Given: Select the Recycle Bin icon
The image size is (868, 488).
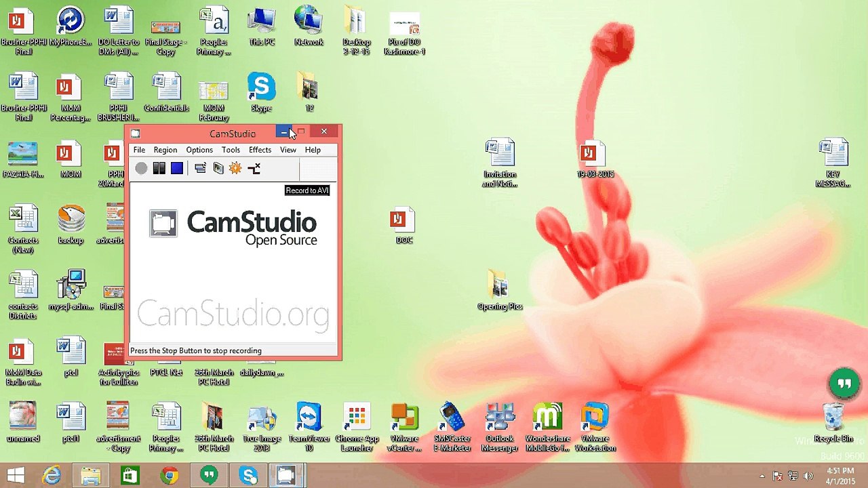Looking at the screenshot, I should (833, 422).
